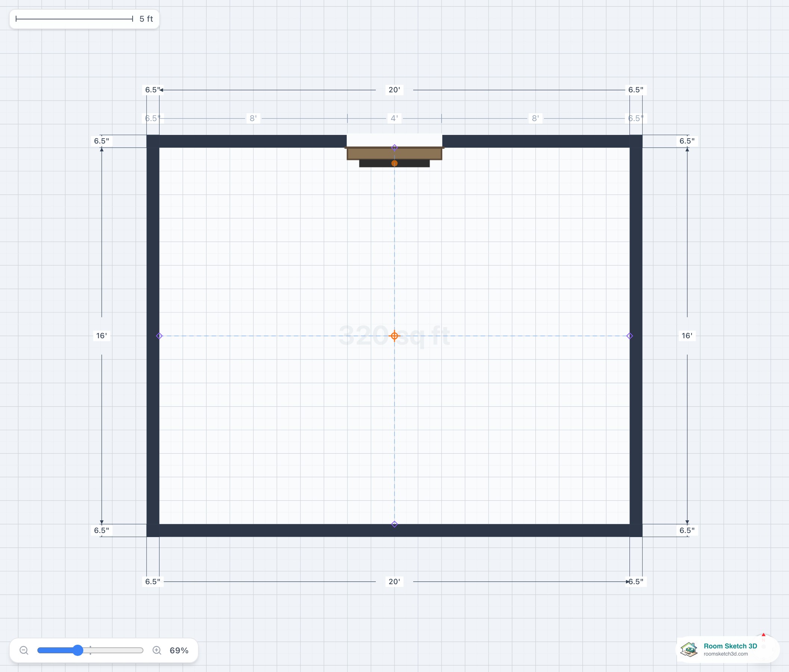
Task: Click the 20' dimension label above the room
Action: click(394, 90)
